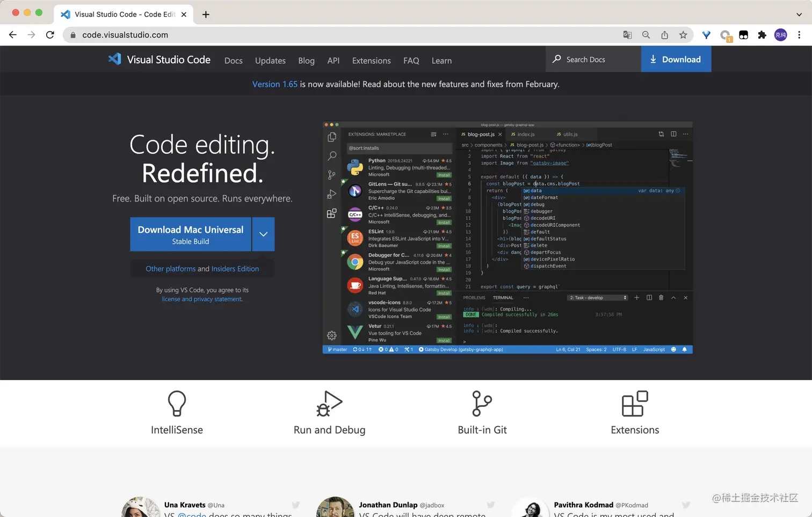Click the Explorer files icon in the editor preview
Image resolution: width=812 pixels, height=517 pixels.
(x=332, y=137)
